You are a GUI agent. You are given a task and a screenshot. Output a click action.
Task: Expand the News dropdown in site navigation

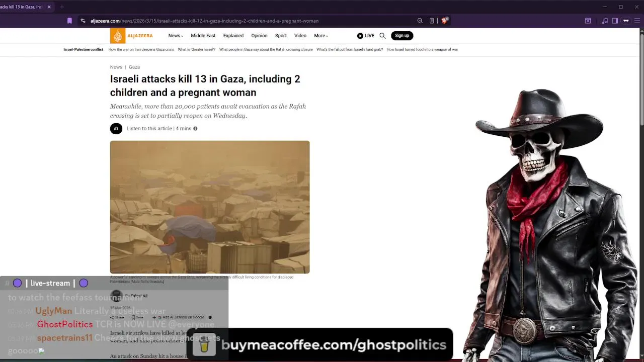click(176, 36)
